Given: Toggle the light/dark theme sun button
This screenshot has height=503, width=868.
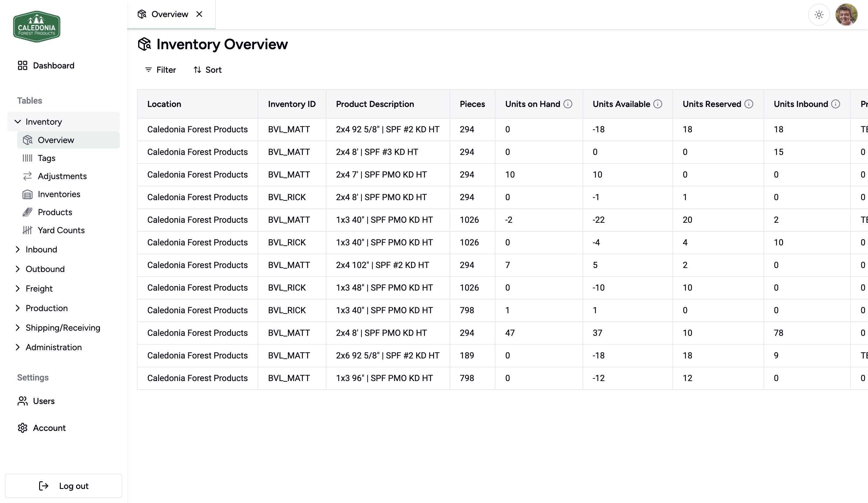Looking at the screenshot, I should pos(819,14).
